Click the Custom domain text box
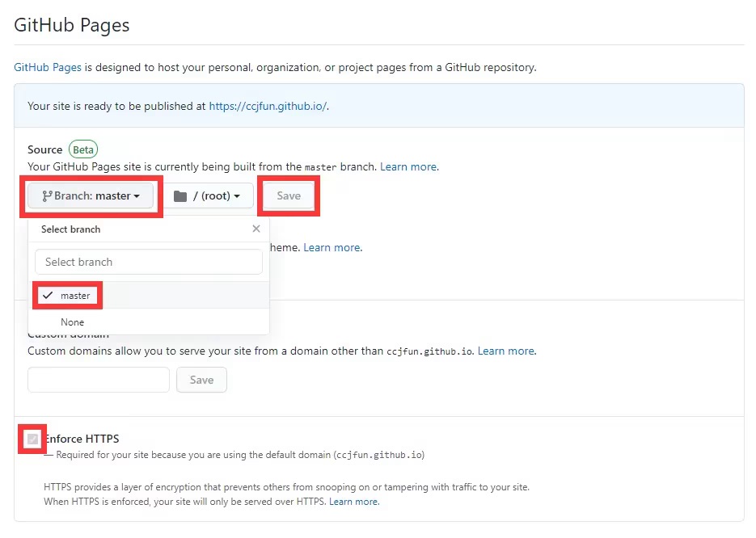The height and width of the screenshot is (538, 756). 98,380
